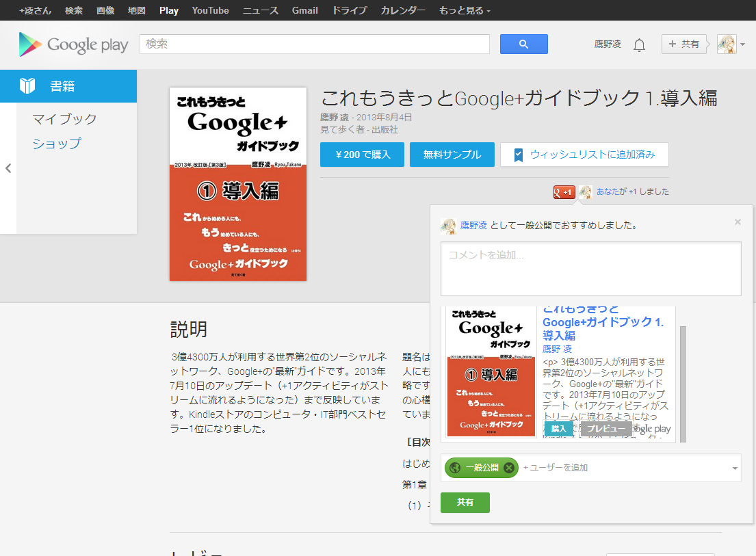This screenshot has height=556, width=756.
Task: Click the small avatar next to +1 message
Action: [x=586, y=191]
